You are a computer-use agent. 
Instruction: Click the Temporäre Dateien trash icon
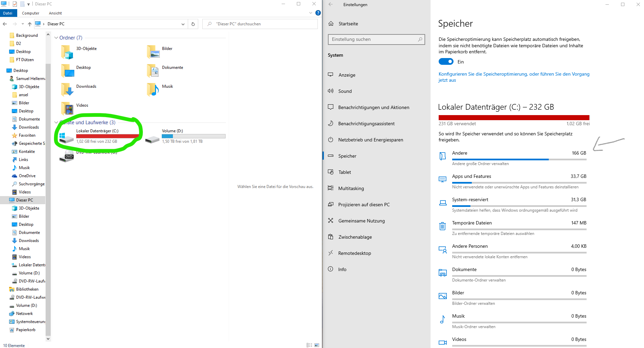[x=442, y=226]
